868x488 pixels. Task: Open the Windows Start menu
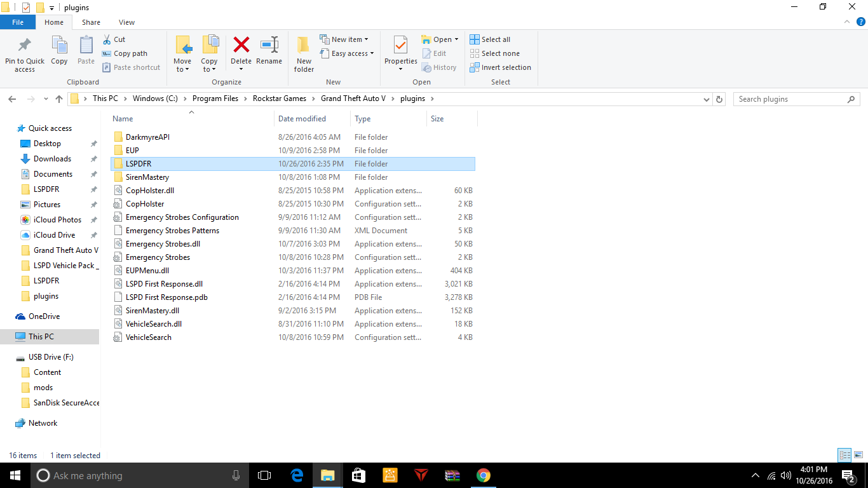point(15,475)
